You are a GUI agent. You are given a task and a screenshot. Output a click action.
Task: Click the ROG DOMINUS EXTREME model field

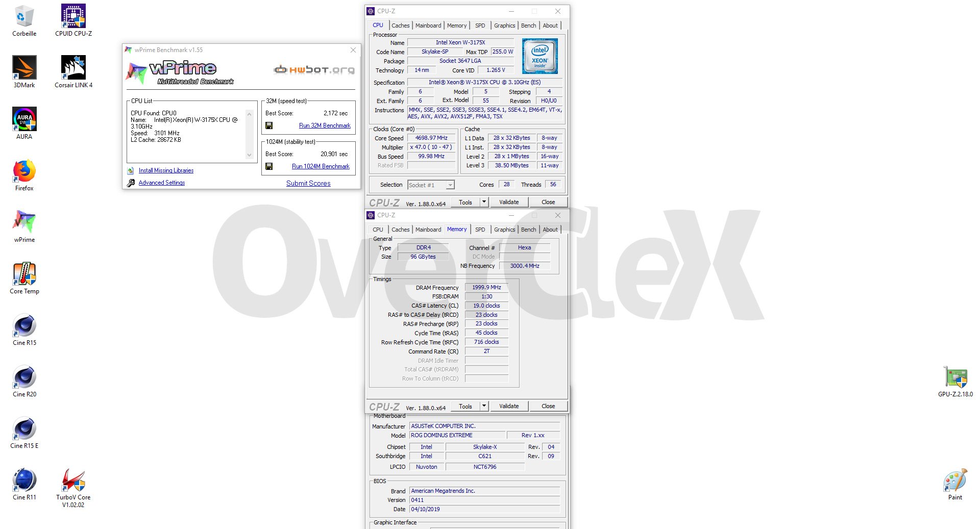[x=457, y=435]
